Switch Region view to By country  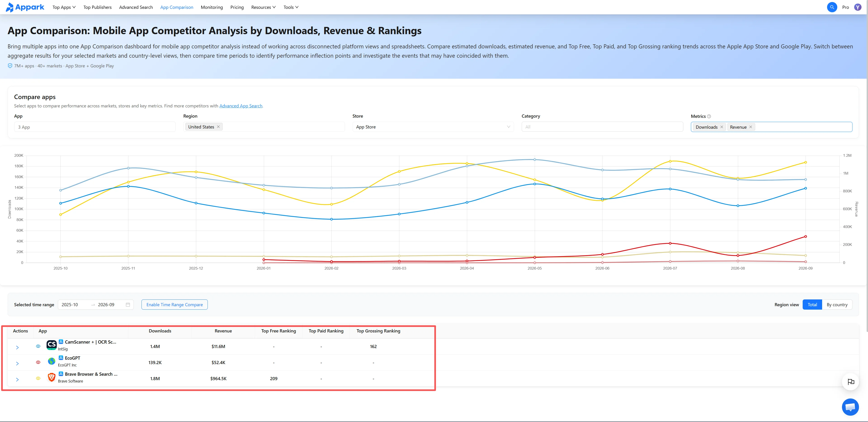click(x=837, y=305)
